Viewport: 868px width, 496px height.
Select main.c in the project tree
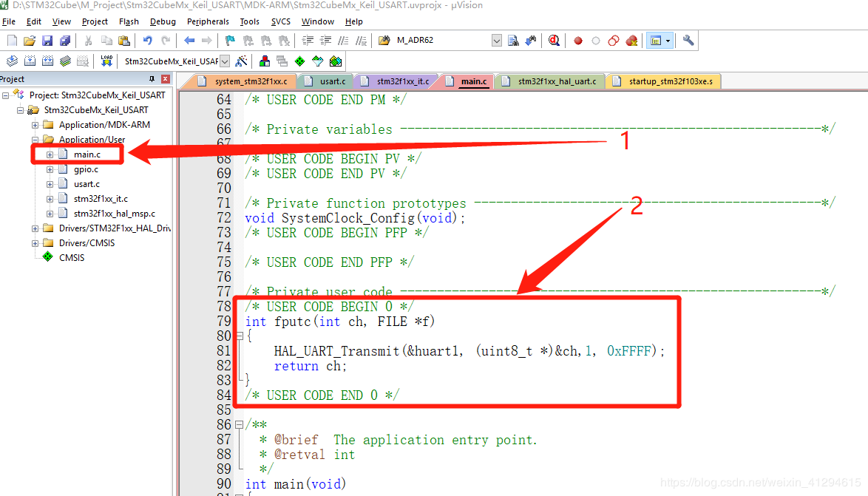87,154
